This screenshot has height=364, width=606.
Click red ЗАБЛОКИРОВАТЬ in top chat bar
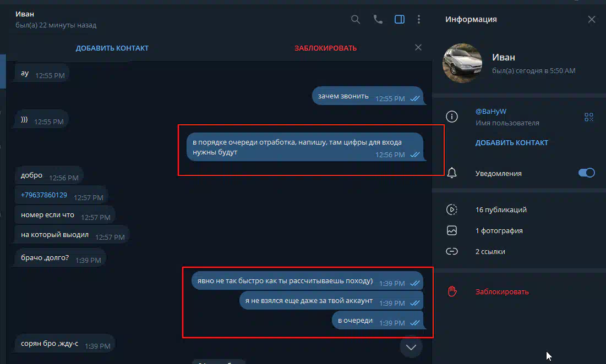[325, 48]
